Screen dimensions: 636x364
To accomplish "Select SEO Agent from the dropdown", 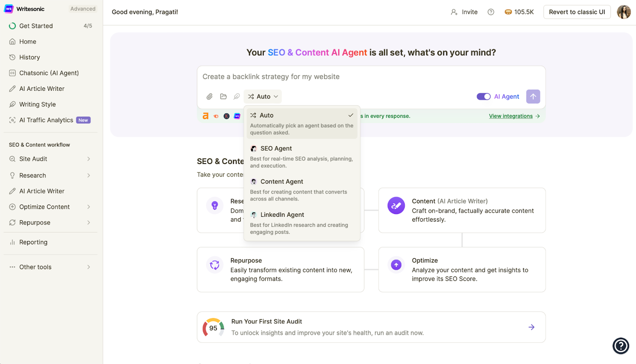I will tap(302, 157).
